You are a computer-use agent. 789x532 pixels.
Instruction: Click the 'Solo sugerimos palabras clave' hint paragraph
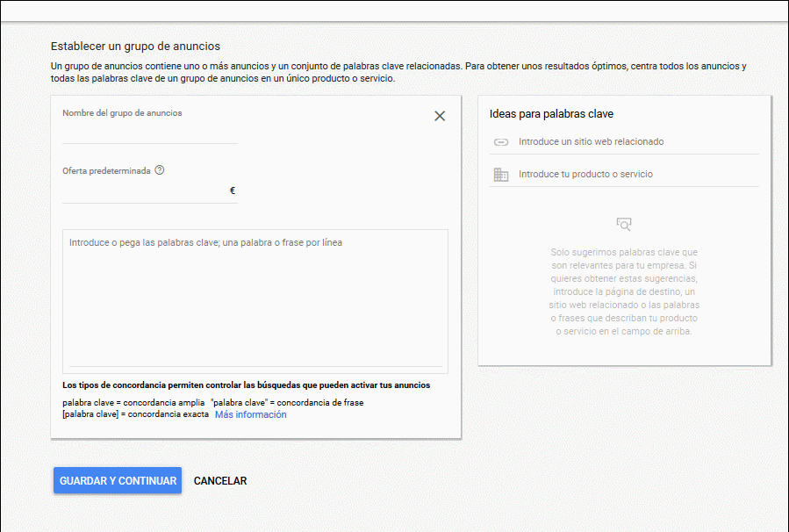click(624, 292)
